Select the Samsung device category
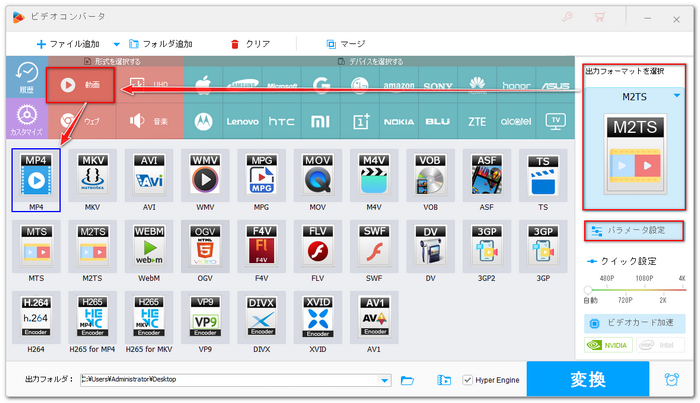Viewport: 700px width, 403px height. (242, 85)
